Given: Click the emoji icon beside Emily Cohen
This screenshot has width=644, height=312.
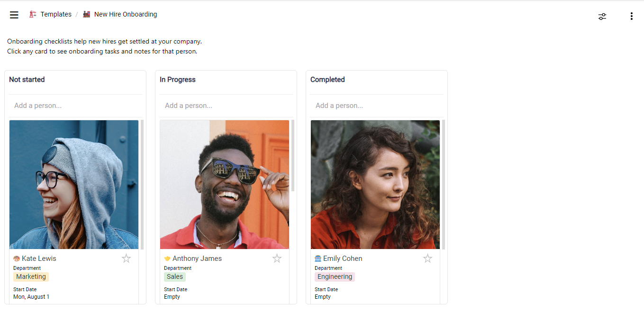Looking at the screenshot, I should pos(318,259).
